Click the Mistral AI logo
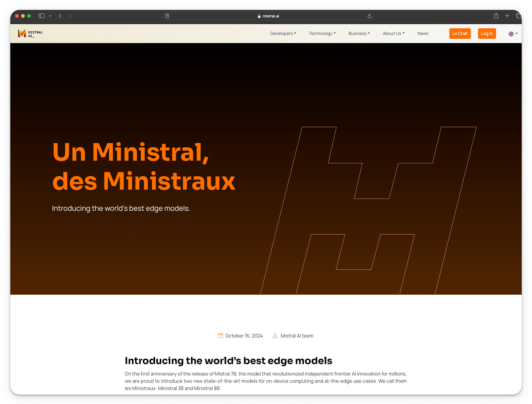Viewport: 532px width, 404px height. (x=30, y=34)
